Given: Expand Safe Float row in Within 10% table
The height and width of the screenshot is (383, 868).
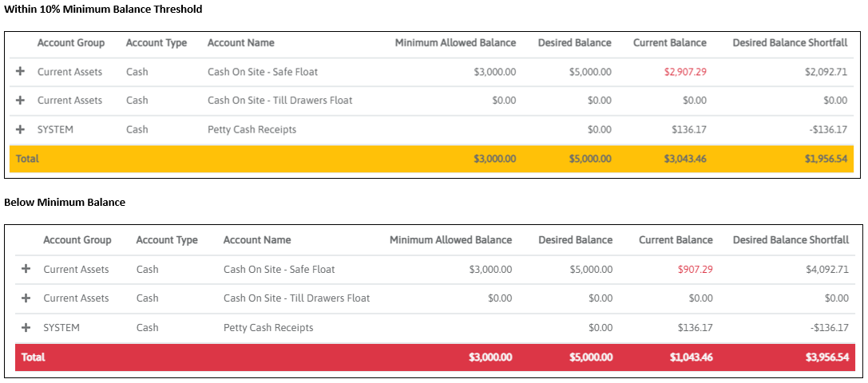Looking at the screenshot, I should point(21,72).
